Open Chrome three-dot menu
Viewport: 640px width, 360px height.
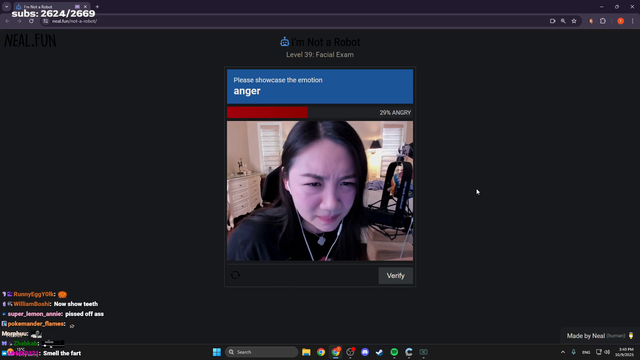633,21
